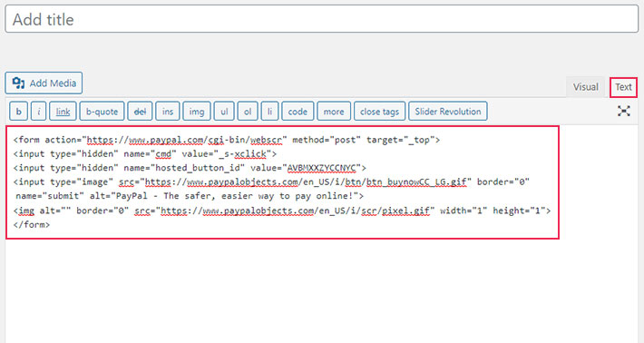Click the Add title input field
The width and height of the screenshot is (644, 343).
(322, 19)
